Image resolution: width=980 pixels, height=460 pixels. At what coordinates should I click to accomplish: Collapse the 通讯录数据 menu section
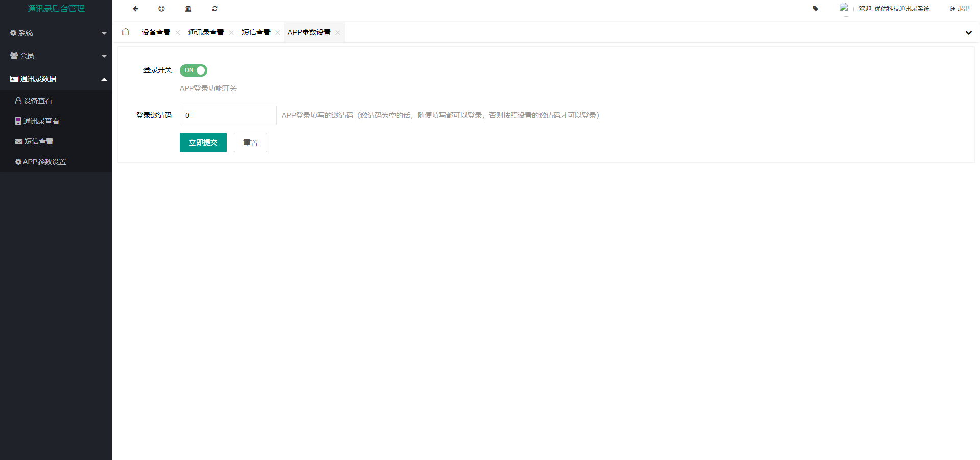click(56, 79)
